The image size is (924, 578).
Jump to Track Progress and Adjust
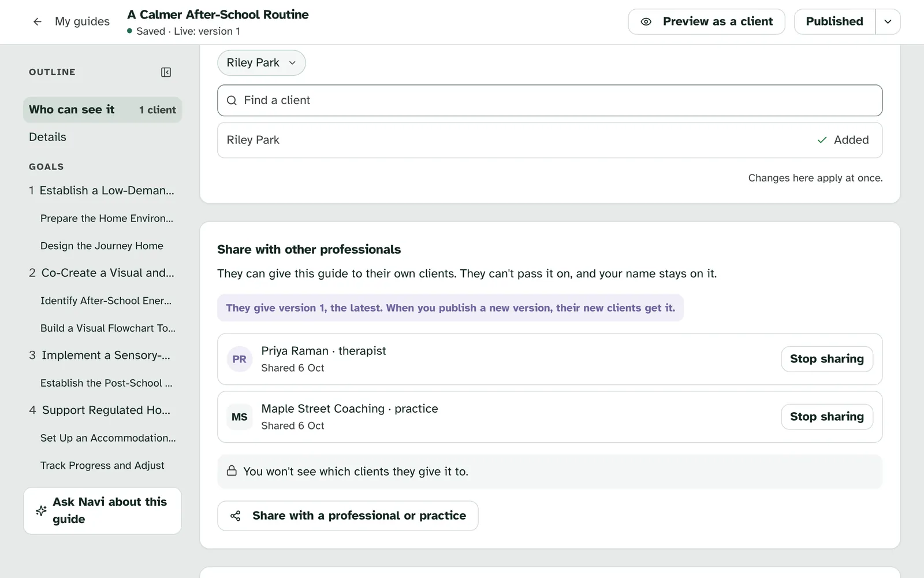[102, 465]
